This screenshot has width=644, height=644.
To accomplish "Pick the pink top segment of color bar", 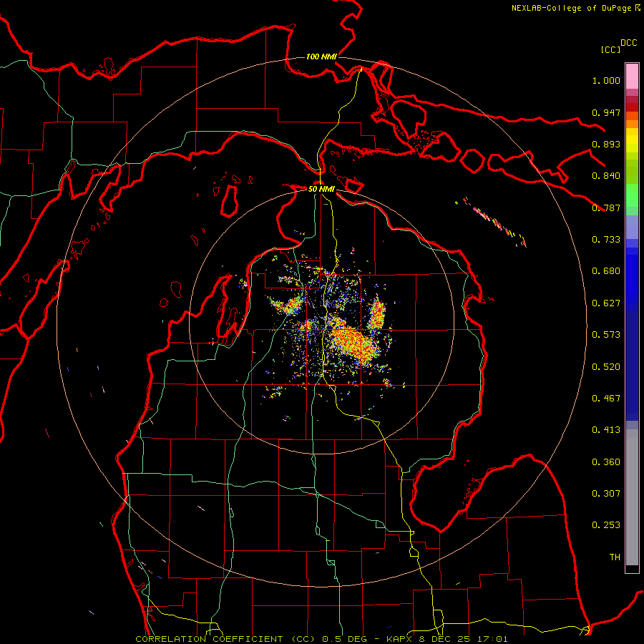I will pyautogui.click(x=632, y=77).
